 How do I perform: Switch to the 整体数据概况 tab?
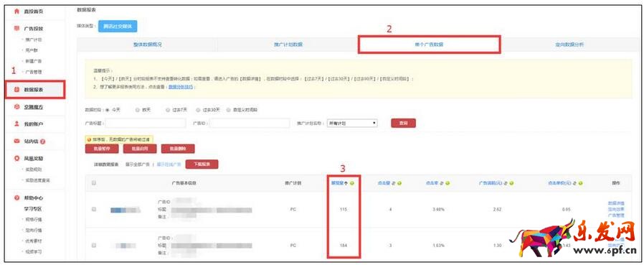(148, 45)
